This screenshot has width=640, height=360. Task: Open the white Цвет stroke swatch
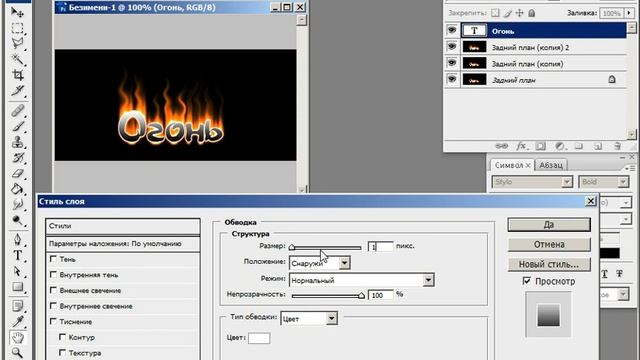259,338
